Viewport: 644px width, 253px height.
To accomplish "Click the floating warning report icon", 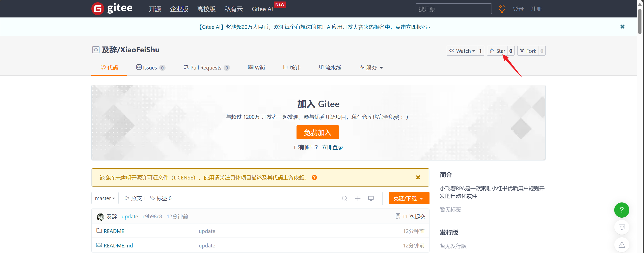I will click(622, 245).
